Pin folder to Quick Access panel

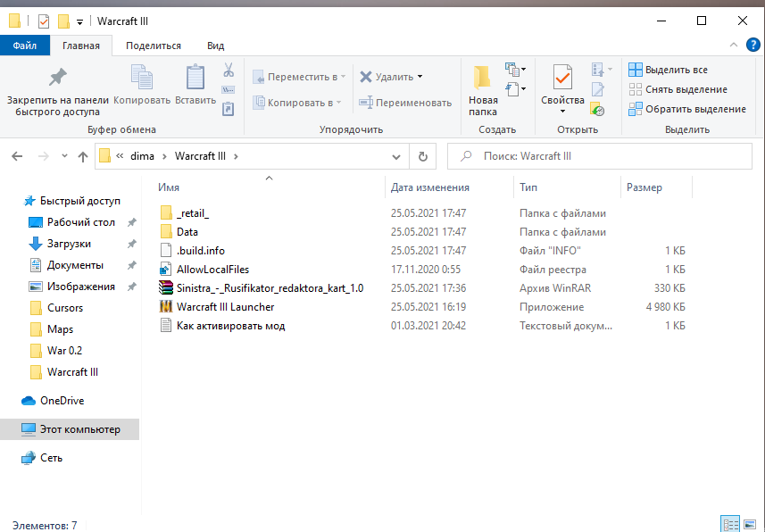point(57,91)
